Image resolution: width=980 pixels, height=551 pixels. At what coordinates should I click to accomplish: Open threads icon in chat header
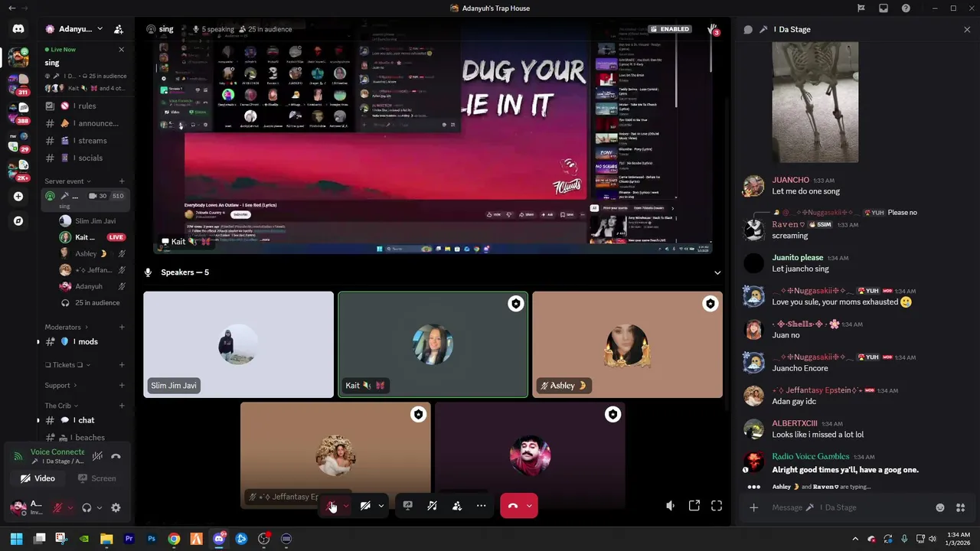[748, 29]
